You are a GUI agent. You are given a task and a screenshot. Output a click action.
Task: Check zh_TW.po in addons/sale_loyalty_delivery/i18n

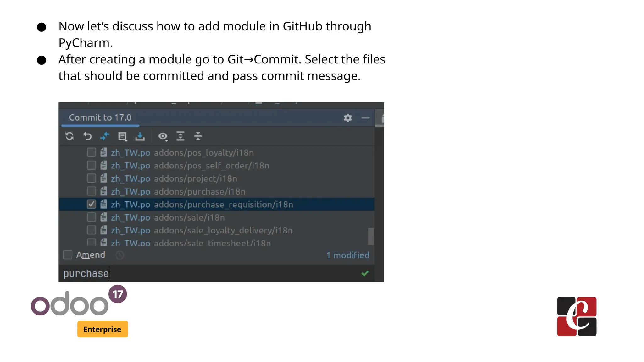[91, 230]
